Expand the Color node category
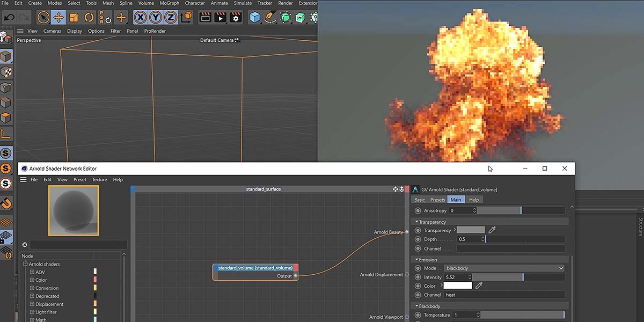 point(32,280)
